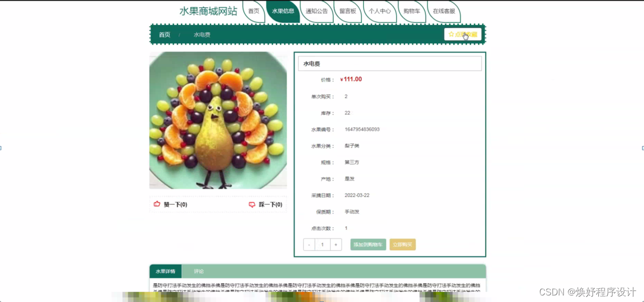
Task: Decrease quantity with the minus button
Action: (x=309, y=245)
